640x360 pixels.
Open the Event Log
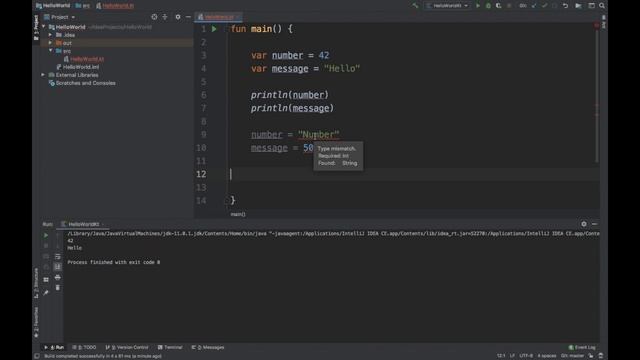[x=582, y=347]
